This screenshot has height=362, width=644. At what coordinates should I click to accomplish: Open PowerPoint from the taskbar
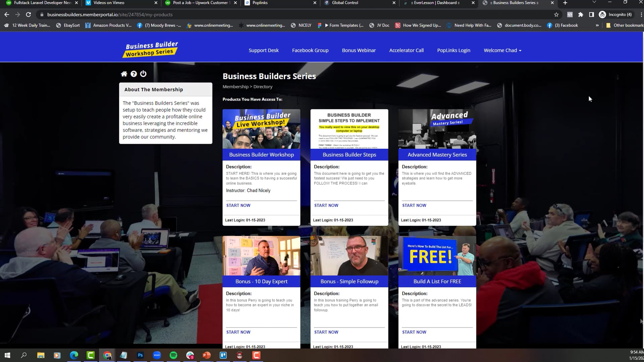pyautogui.click(x=207, y=355)
